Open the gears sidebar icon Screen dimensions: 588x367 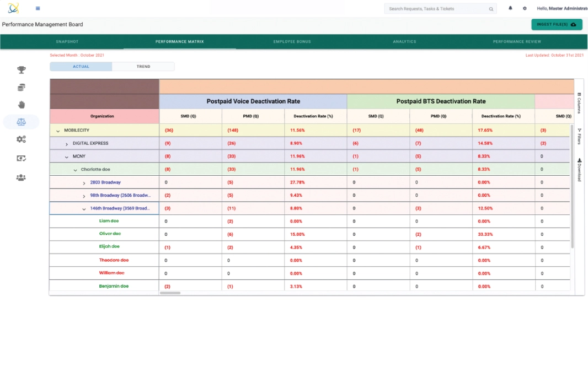[22, 139]
